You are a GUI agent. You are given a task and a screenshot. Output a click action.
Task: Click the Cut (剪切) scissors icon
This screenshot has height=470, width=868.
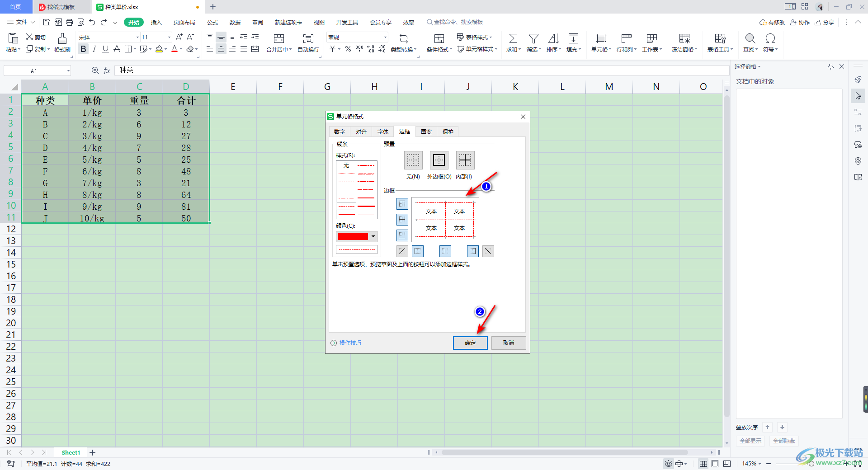pos(29,37)
